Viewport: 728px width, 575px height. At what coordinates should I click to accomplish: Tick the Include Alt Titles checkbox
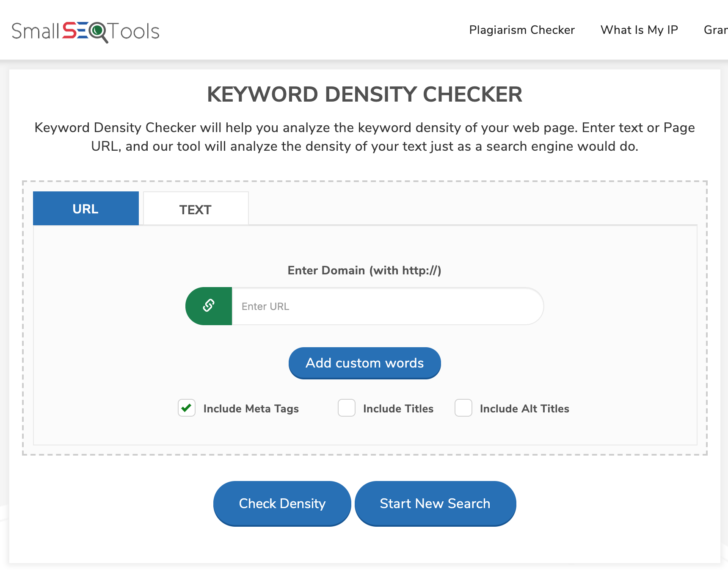pyautogui.click(x=463, y=408)
